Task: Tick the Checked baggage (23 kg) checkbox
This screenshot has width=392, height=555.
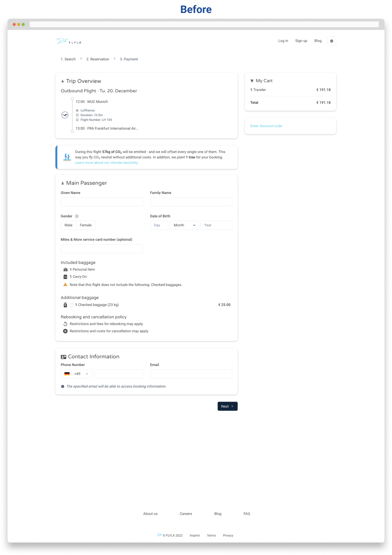Action: point(72,305)
